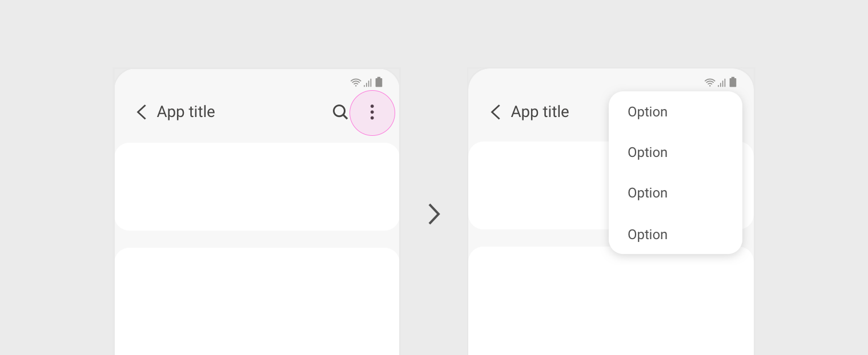This screenshot has height=355, width=868.
Task: Tap the Wi-Fi icon on right phone
Action: pyautogui.click(x=710, y=82)
